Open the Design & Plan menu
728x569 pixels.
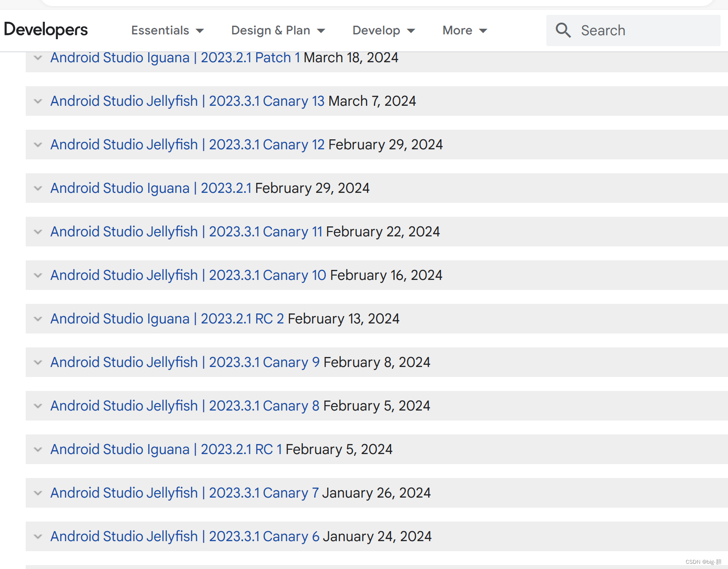tap(278, 30)
